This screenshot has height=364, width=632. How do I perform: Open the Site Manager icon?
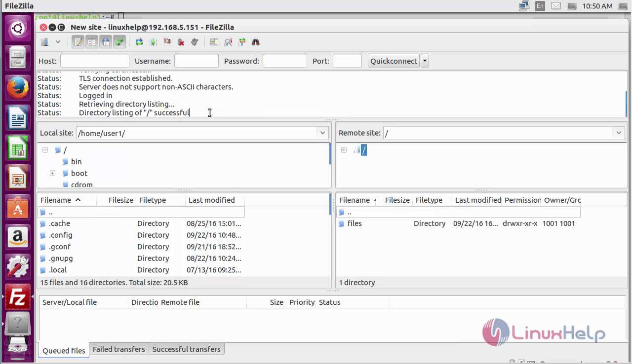(x=44, y=42)
